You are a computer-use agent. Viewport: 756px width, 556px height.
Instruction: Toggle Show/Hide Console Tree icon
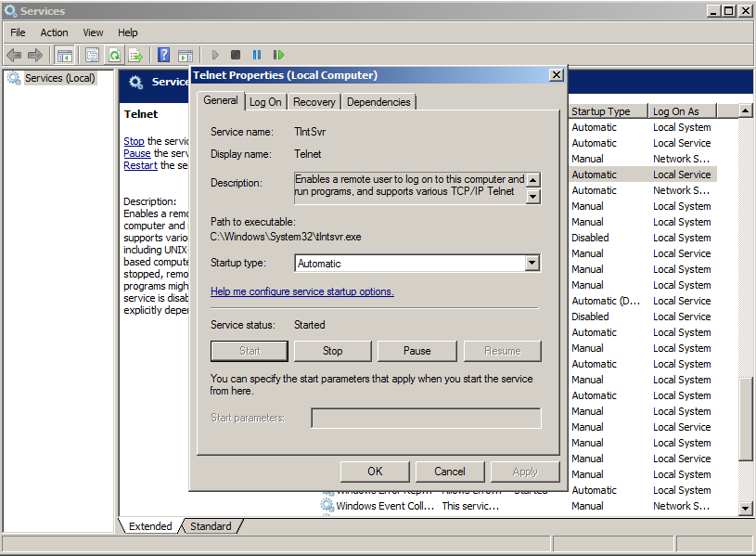pos(64,55)
